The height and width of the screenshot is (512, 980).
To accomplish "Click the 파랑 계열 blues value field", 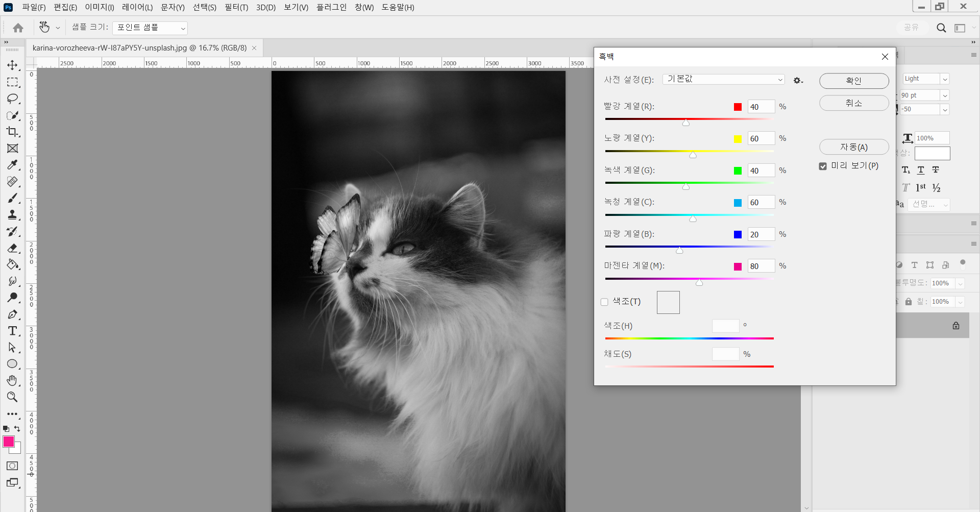I will tap(761, 235).
